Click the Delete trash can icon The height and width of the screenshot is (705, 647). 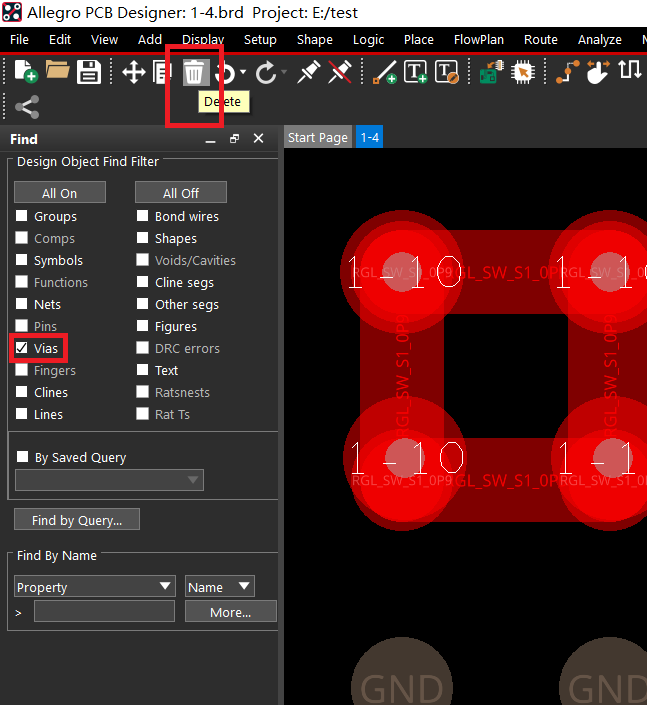coord(195,72)
